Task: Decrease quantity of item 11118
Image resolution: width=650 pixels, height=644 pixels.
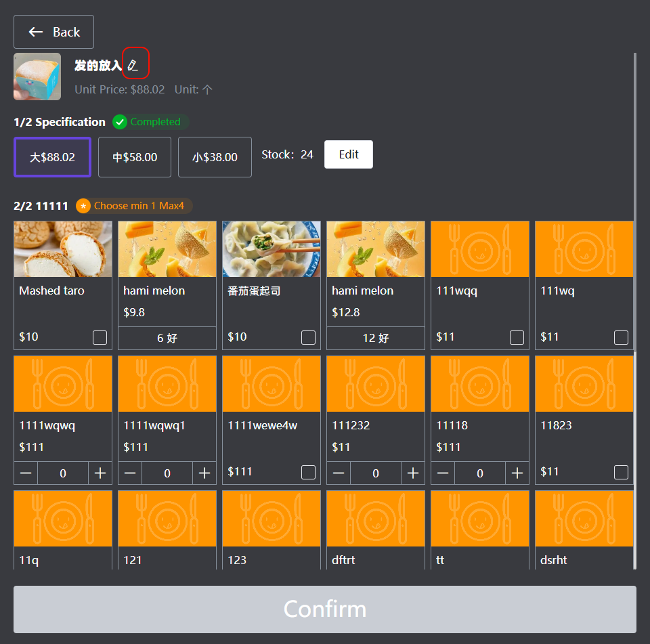Action: tap(443, 473)
